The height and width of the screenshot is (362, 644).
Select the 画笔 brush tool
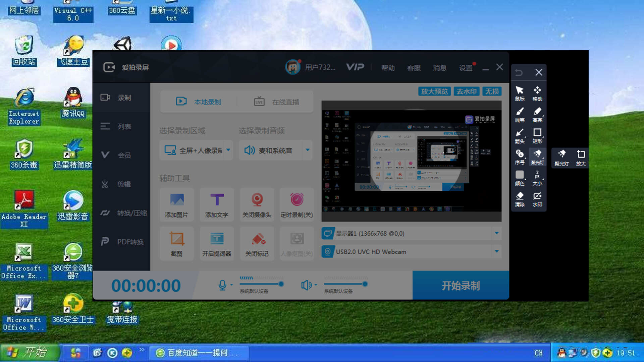(x=520, y=115)
